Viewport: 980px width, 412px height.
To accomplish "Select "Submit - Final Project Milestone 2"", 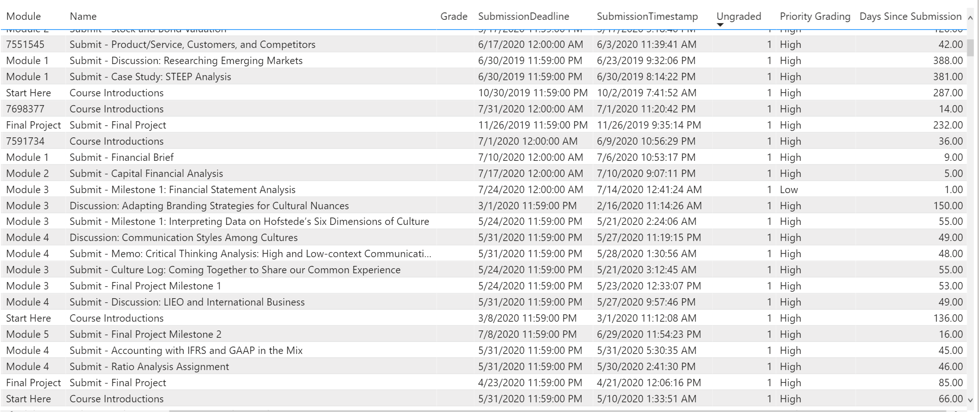I will point(145,335).
